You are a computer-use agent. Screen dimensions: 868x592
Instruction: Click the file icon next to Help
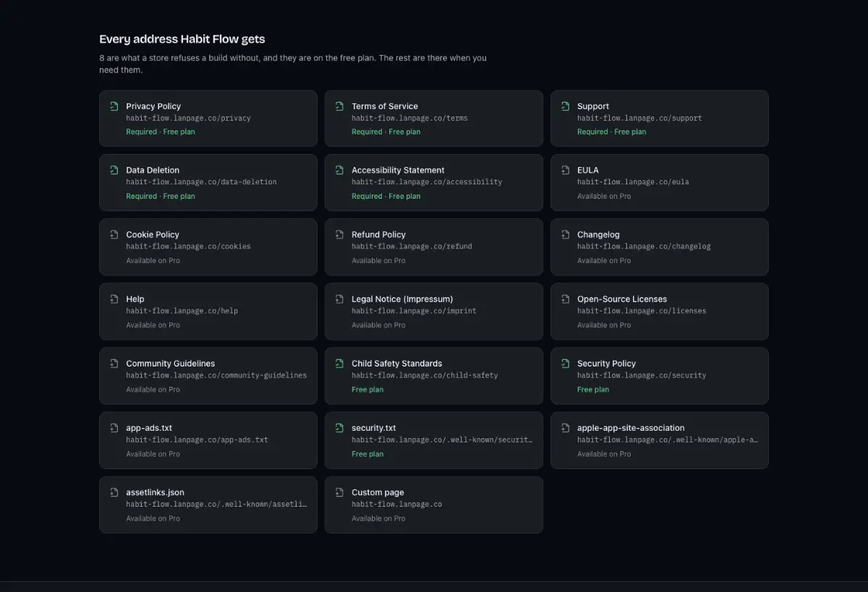coord(114,299)
